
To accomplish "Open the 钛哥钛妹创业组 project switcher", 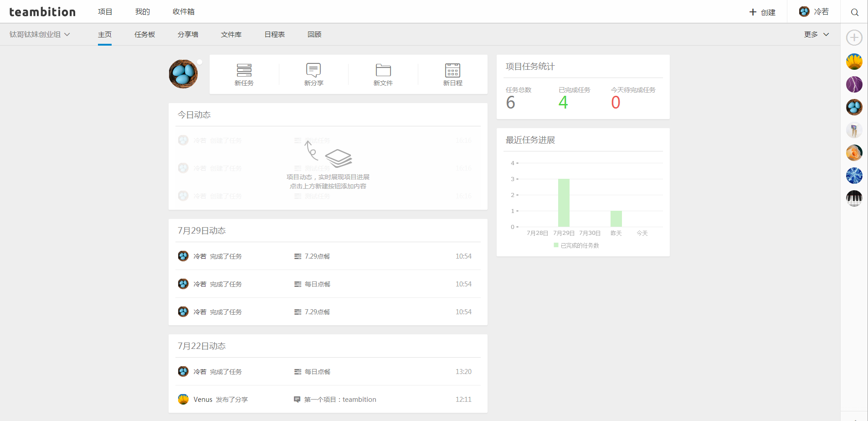I will pyautogui.click(x=40, y=34).
